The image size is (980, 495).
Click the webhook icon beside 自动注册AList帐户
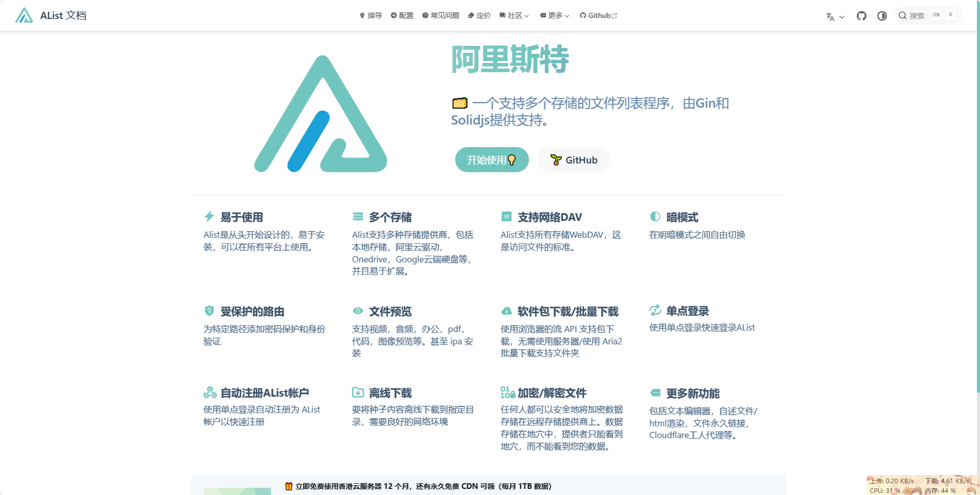210,393
